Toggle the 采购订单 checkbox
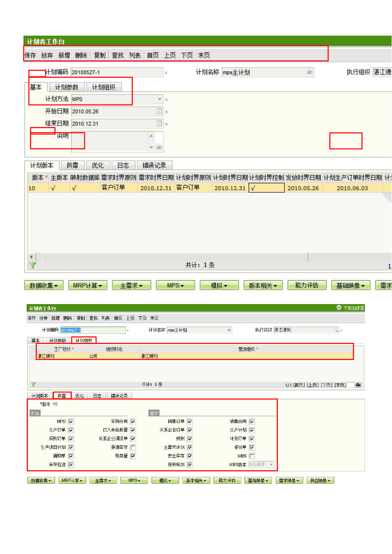 coord(71,439)
